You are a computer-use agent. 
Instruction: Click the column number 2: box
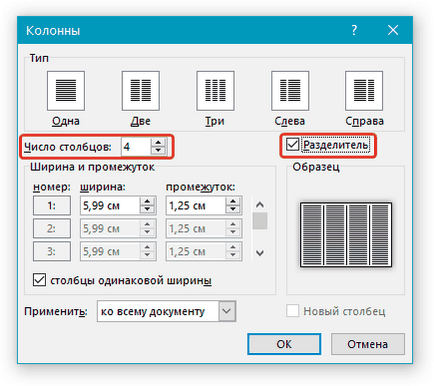point(52,228)
